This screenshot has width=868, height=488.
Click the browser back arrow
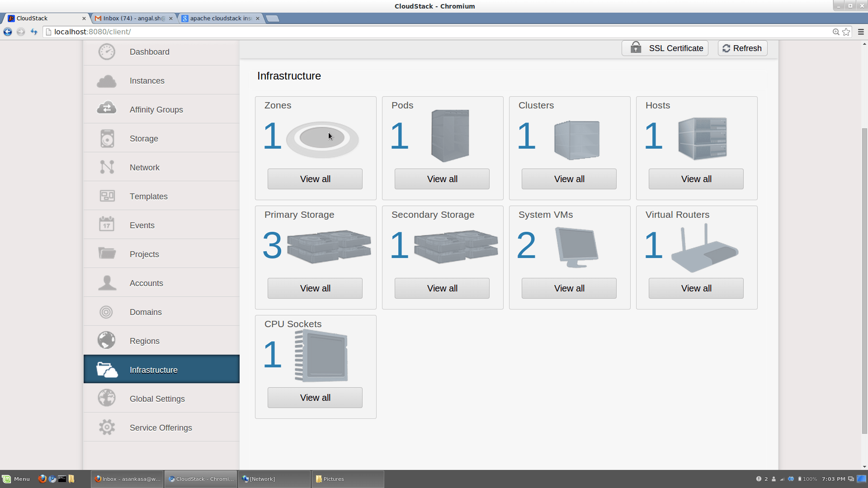[x=8, y=32]
